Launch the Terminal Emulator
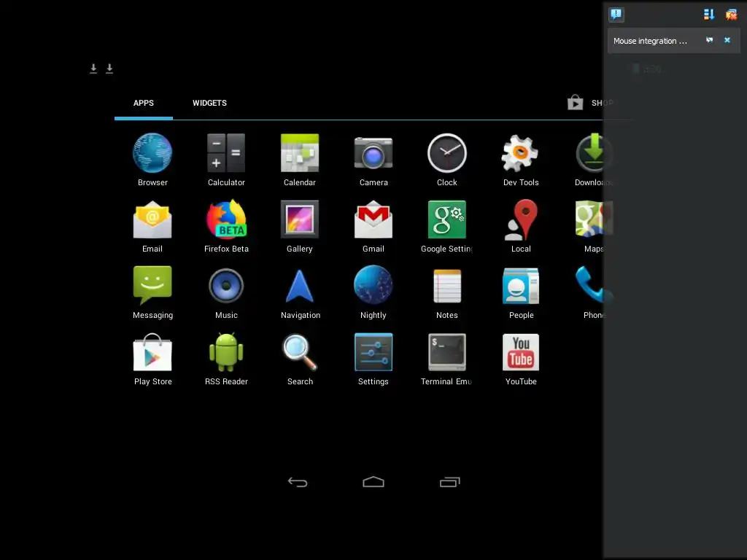The image size is (747, 560). pos(447,359)
